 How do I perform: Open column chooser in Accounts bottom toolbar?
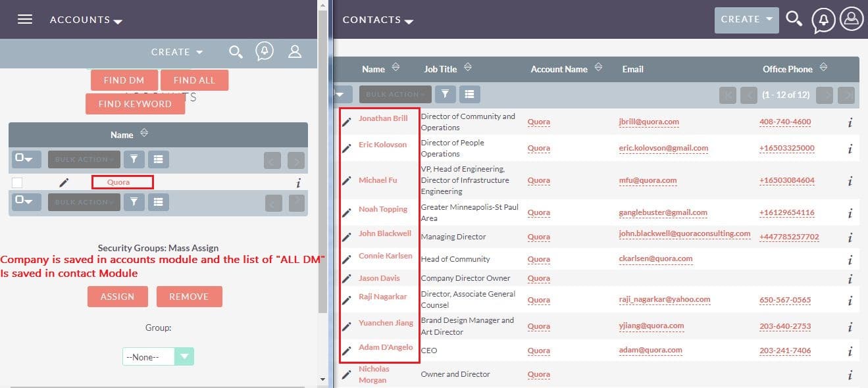coord(158,202)
